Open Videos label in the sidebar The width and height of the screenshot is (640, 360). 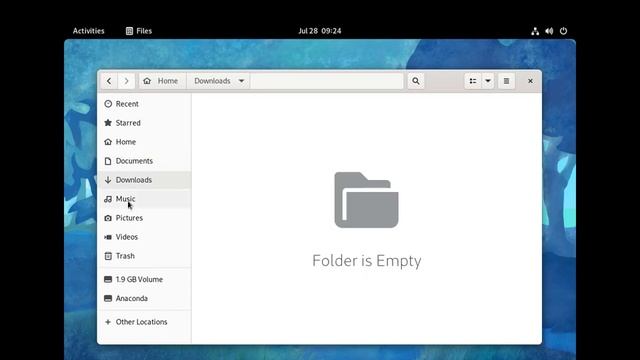click(x=127, y=237)
